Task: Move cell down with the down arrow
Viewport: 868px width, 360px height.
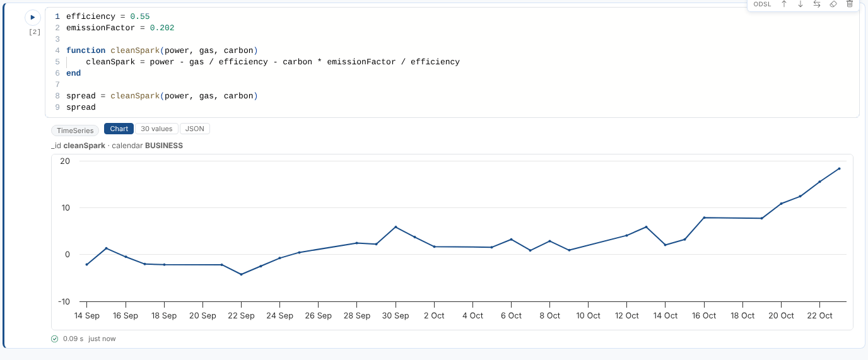Action: pyautogui.click(x=801, y=4)
